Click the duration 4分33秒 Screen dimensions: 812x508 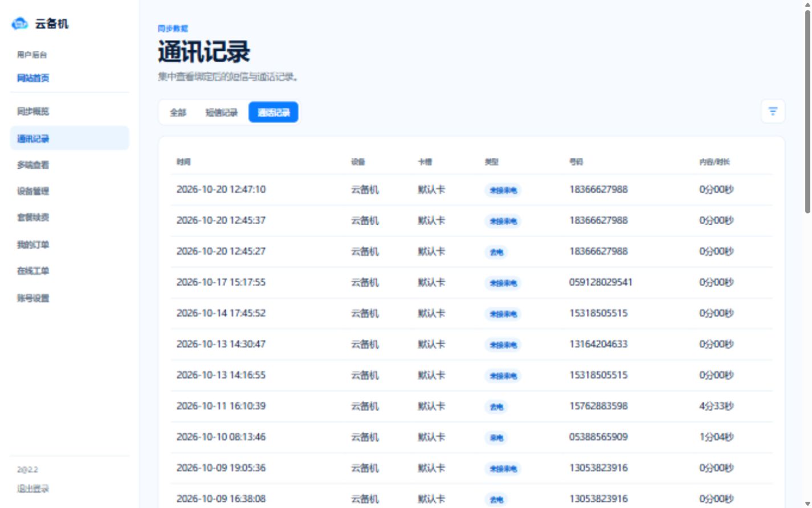[716, 406]
